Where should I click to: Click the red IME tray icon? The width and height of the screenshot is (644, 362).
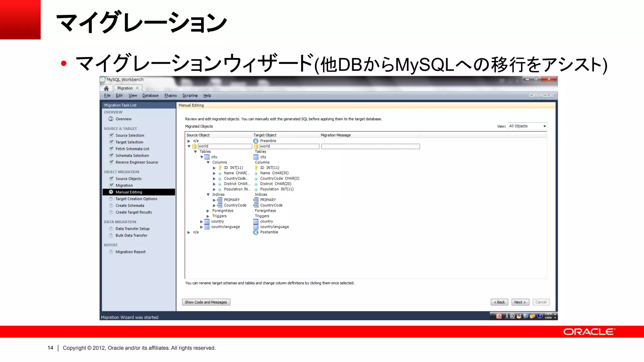[x=499, y=316]
